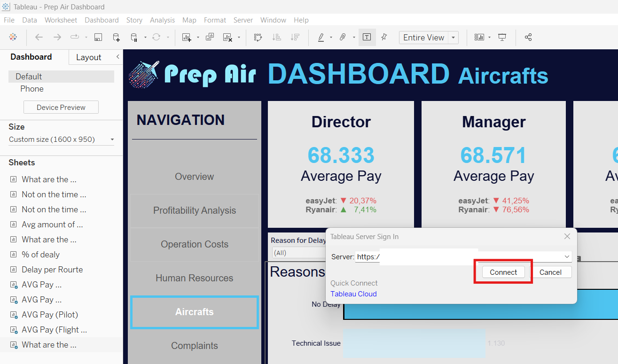Click the Fix Axes pin icon
This screenshot has width=618, height=364.
pyautogui.click(x=384, y=37)
